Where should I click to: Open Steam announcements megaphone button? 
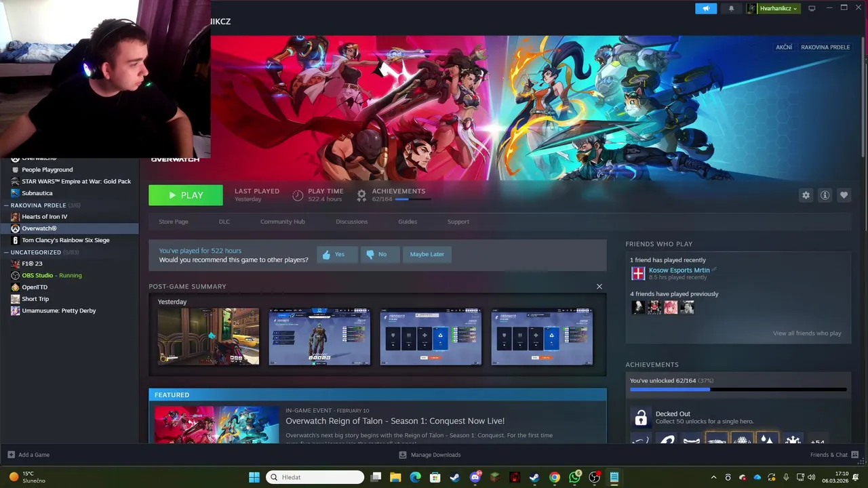[706, 8]
